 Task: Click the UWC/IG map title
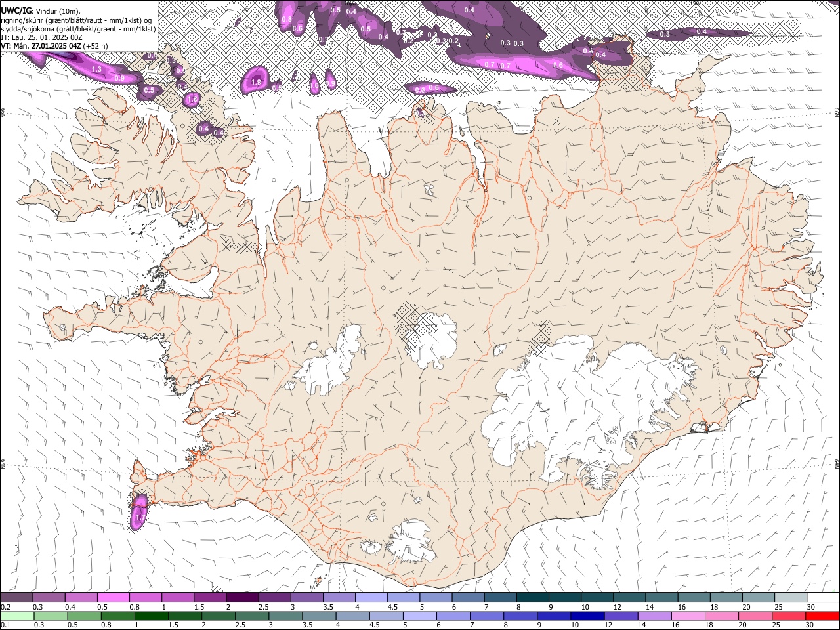[x=16, y=10]
